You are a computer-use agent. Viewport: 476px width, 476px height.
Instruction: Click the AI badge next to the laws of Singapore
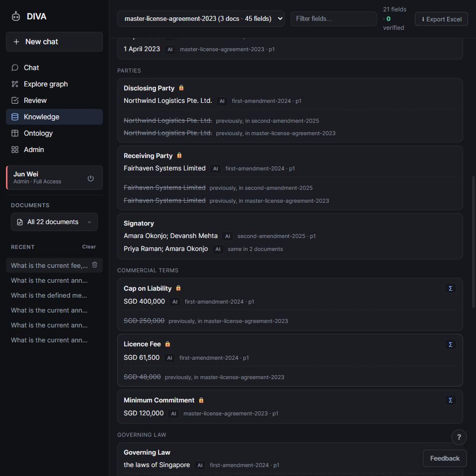pyautogui.click(x=200, y=466)
